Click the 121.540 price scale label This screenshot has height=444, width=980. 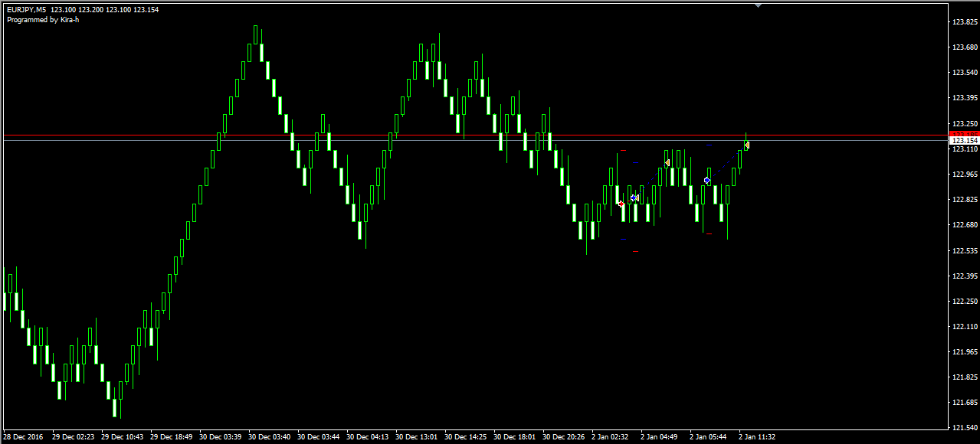point(963,428)
